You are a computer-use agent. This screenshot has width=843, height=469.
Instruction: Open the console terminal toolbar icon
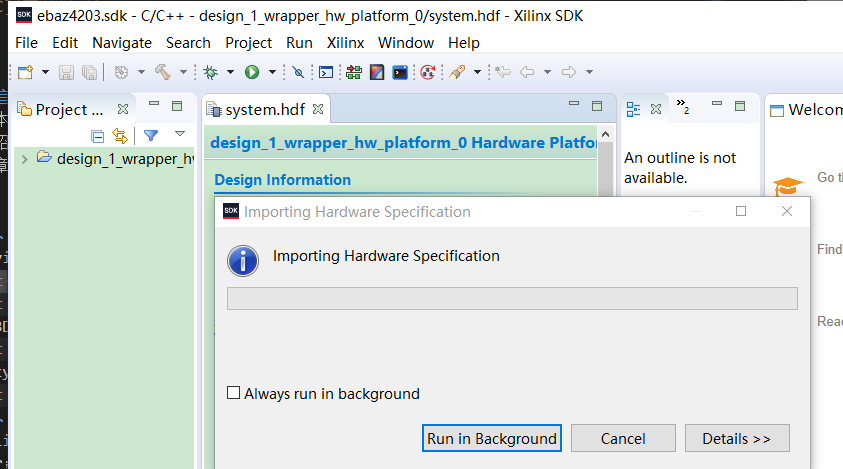326,72
